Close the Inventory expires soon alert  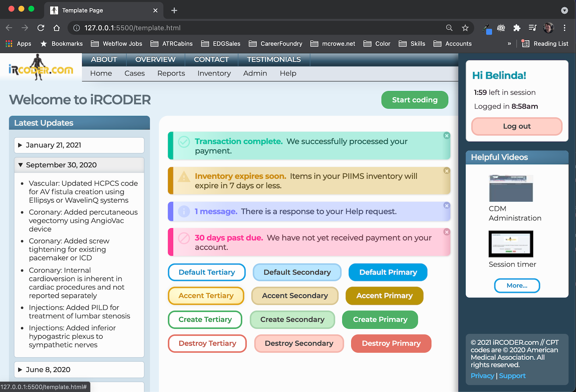click(x=447, y=171)
